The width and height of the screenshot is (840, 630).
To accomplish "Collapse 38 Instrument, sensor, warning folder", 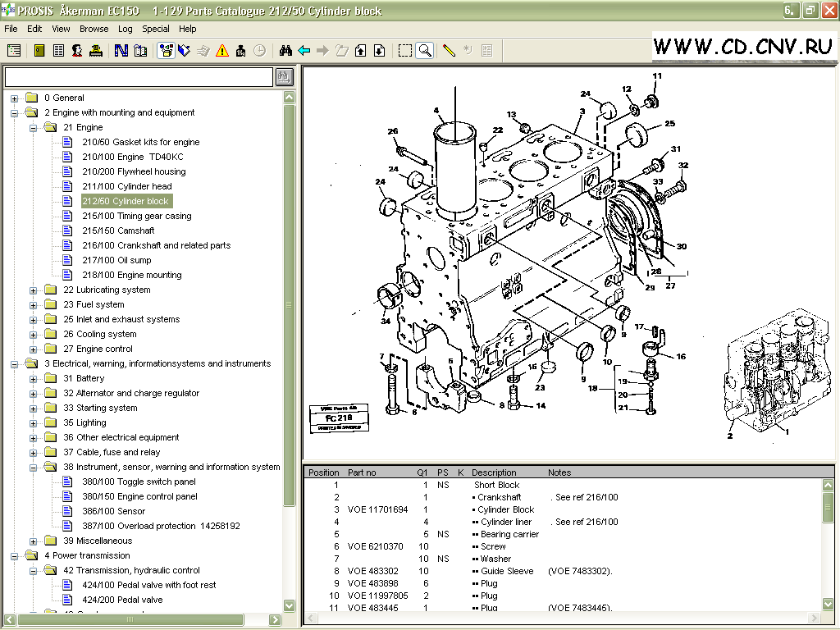I will [x=33, y=468].
